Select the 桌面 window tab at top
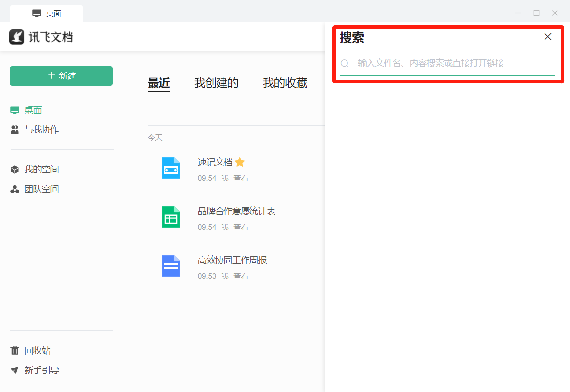Image resolution: width=570 pixels, height=392 pixels. click(47, 13)
